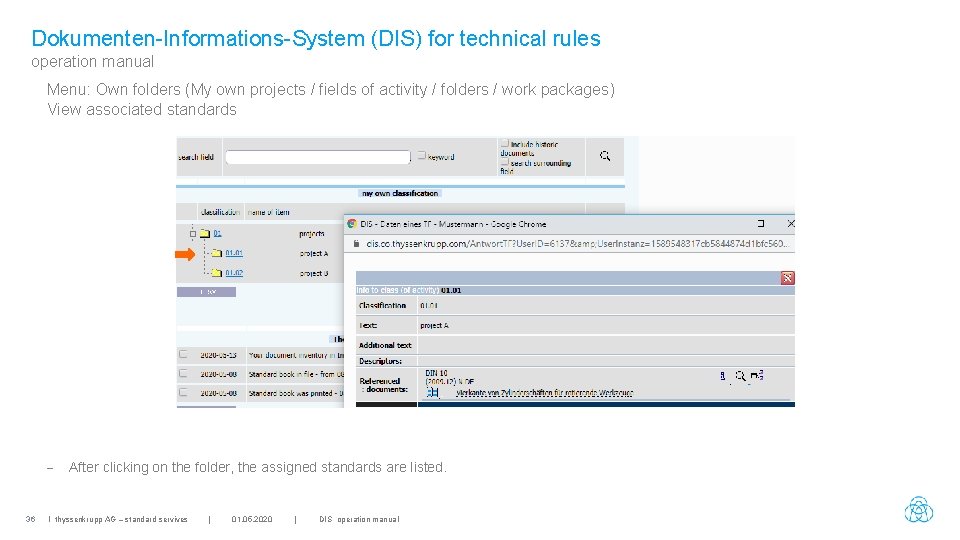
Task: Click the 2020-05-13 date cell
Action: point(219,355)
